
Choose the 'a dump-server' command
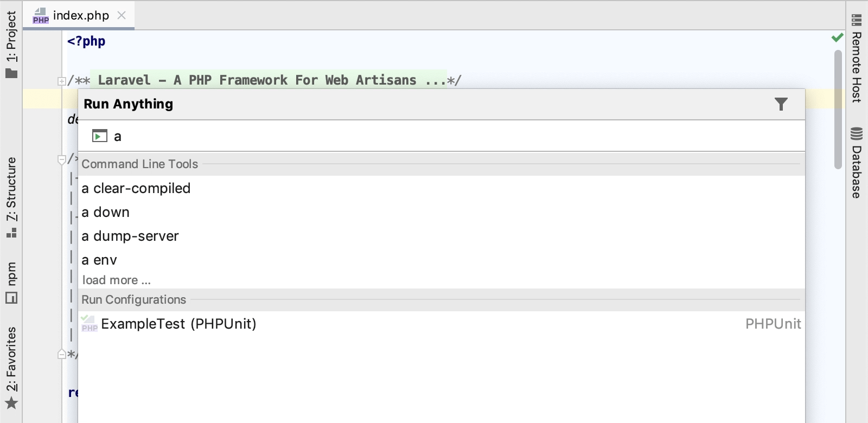point(130,236)
